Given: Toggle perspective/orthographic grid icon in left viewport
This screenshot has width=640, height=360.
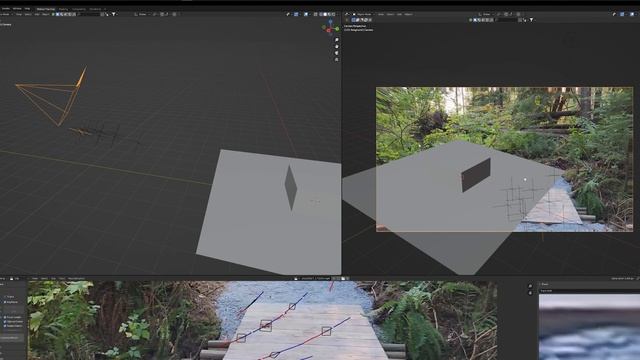Looking at the screenshot, I should [x=337, y=60].
